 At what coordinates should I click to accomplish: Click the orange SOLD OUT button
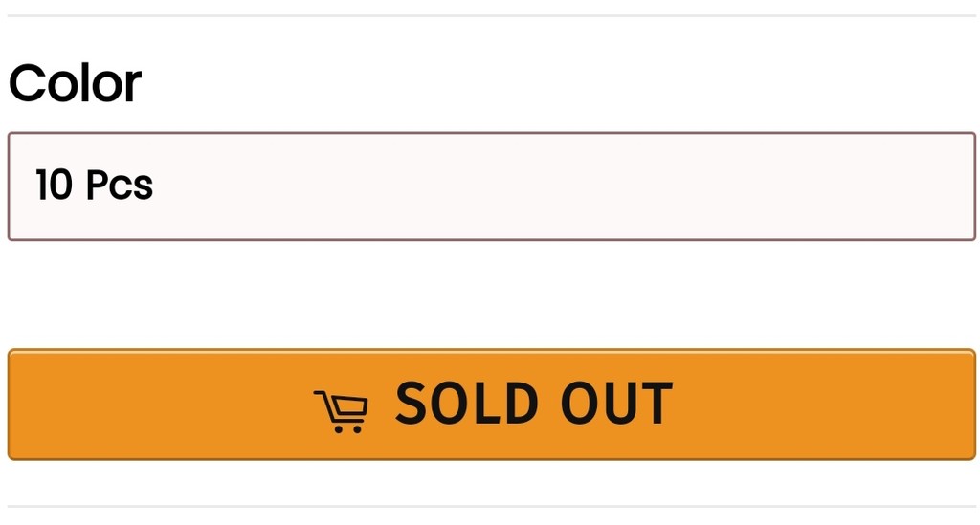pyautogui.click(x=491, y=405)
